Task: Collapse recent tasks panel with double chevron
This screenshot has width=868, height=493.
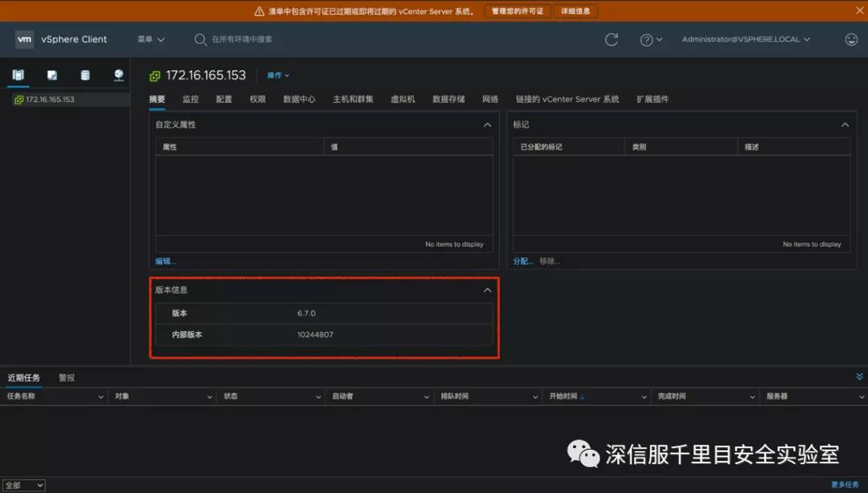Action: [859, 376]
